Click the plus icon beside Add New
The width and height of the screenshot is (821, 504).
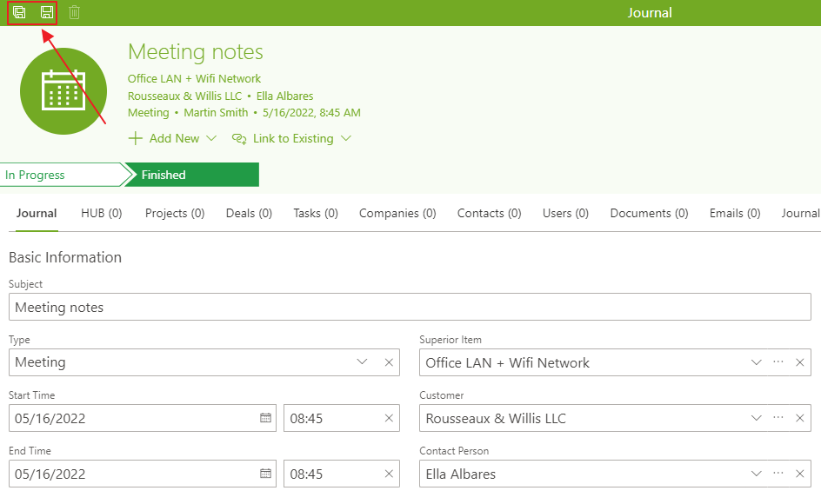pyautogui.click(x=135, y=138)
